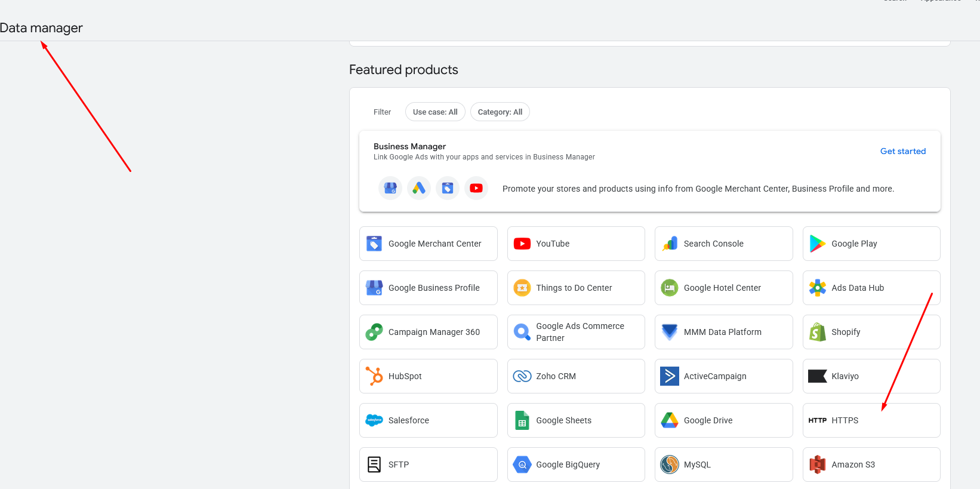
Task: Open the Google Sheets product card
Action: (x=576, y=420)
